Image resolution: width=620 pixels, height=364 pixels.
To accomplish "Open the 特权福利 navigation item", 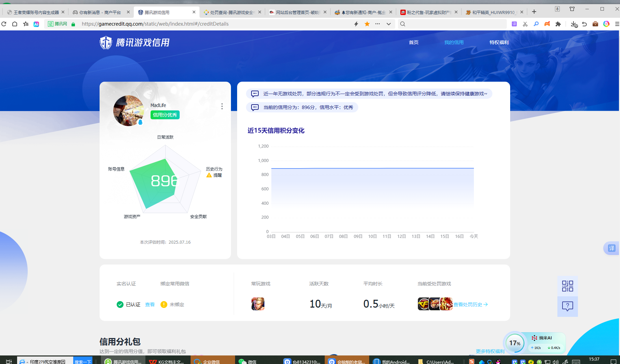I will 499,42.
